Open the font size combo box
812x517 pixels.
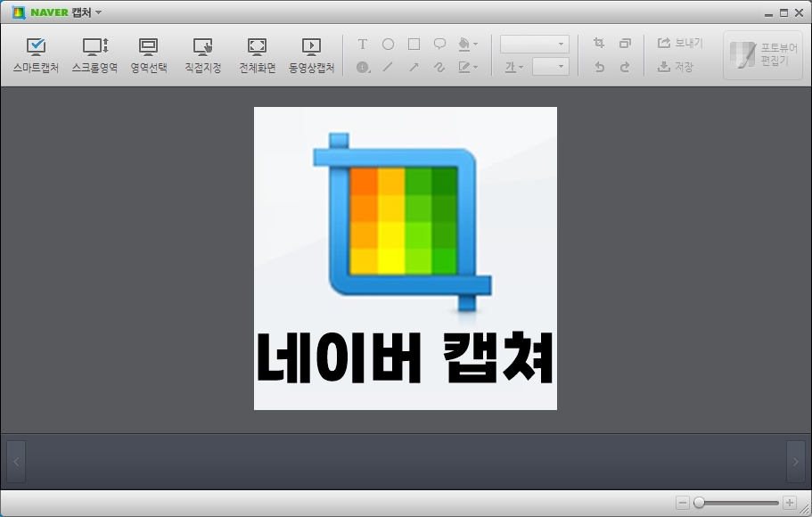(551, 67)
